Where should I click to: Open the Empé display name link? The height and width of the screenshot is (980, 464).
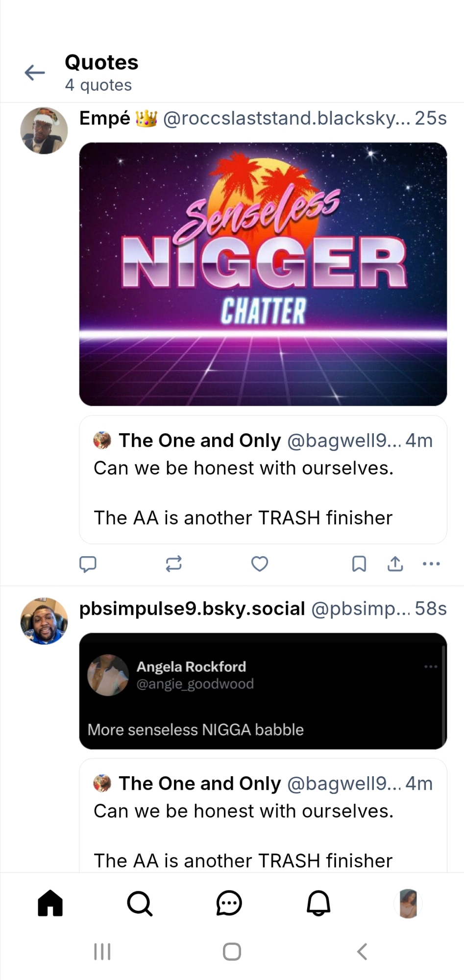105,118
